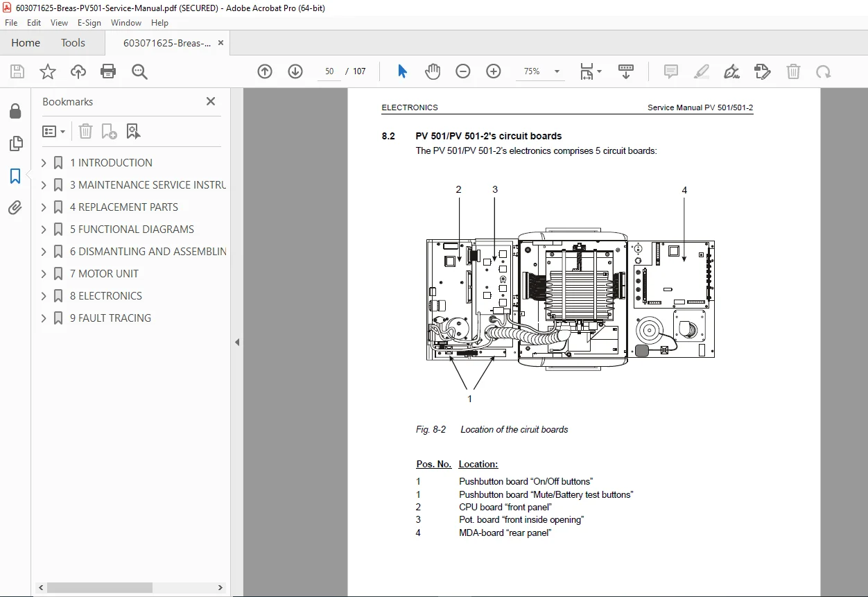
Task: Open the View menu
Action: 59,23
